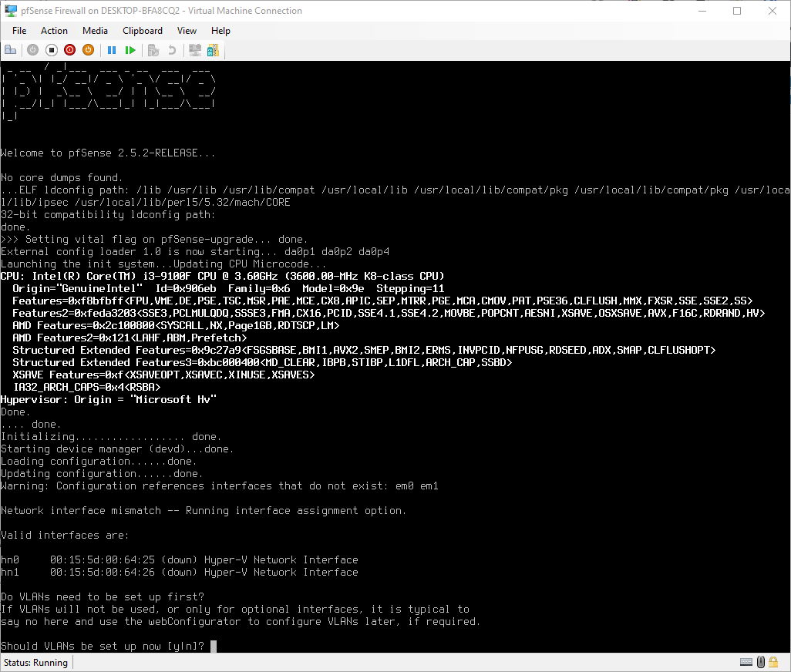Click the keyboard indicator in the status bar
The height and width of the screenshot is (672, 791).
click(746, 662)
